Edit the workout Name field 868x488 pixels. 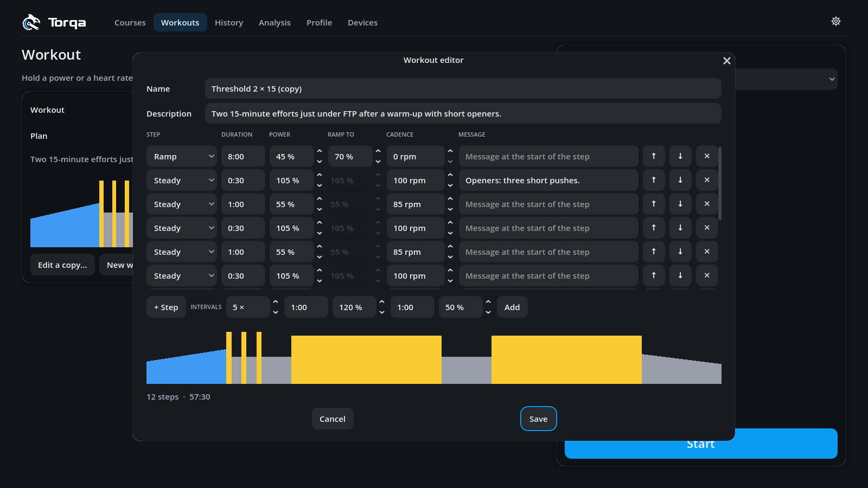coord(463,88)
